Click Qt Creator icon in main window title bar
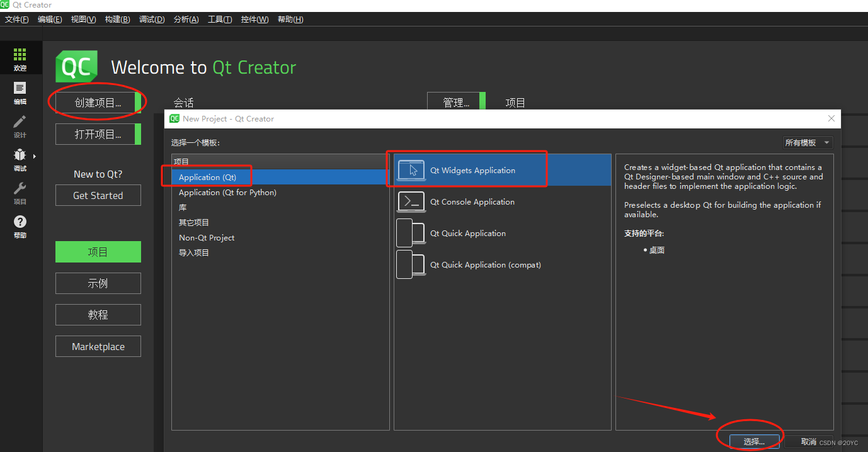The image size is (868, 452). [x=6, y=5]
